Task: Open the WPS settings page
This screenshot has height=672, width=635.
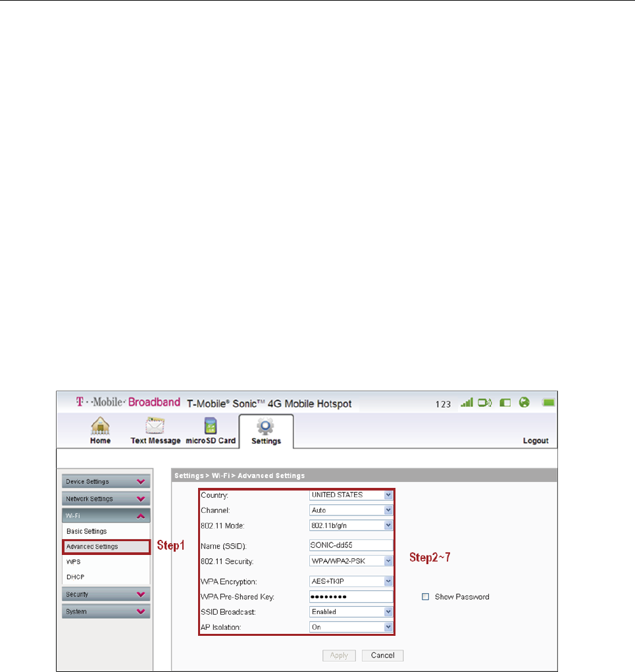Action: pos(73,562)
